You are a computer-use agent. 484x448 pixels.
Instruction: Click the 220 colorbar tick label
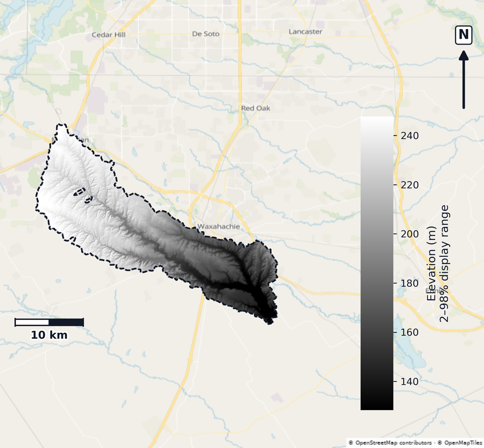click(x=409, y=185)
